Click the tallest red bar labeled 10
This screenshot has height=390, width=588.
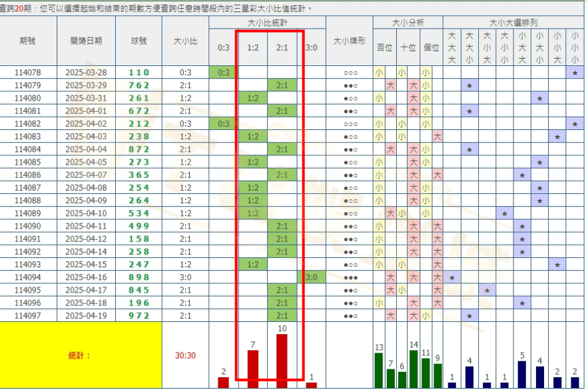coord(282,359)
